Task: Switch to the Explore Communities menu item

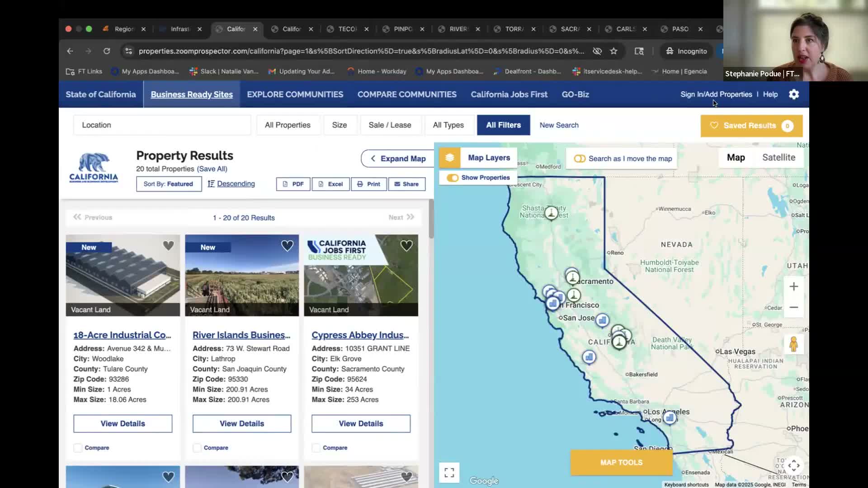Action: [295, 94]
